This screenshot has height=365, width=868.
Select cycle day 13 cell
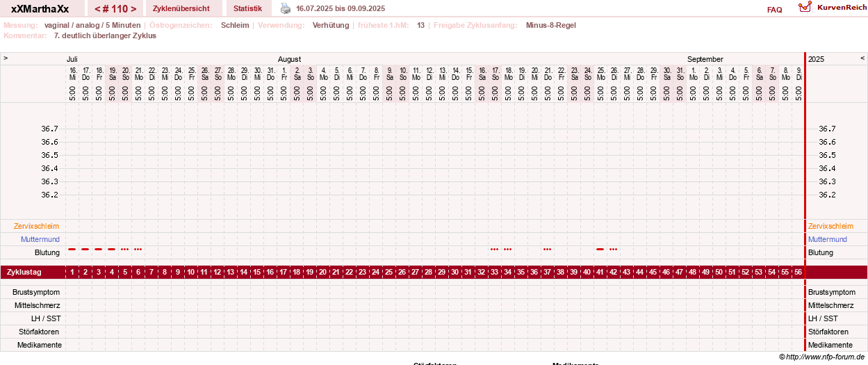pyautogui.click(x=230, y=272)
